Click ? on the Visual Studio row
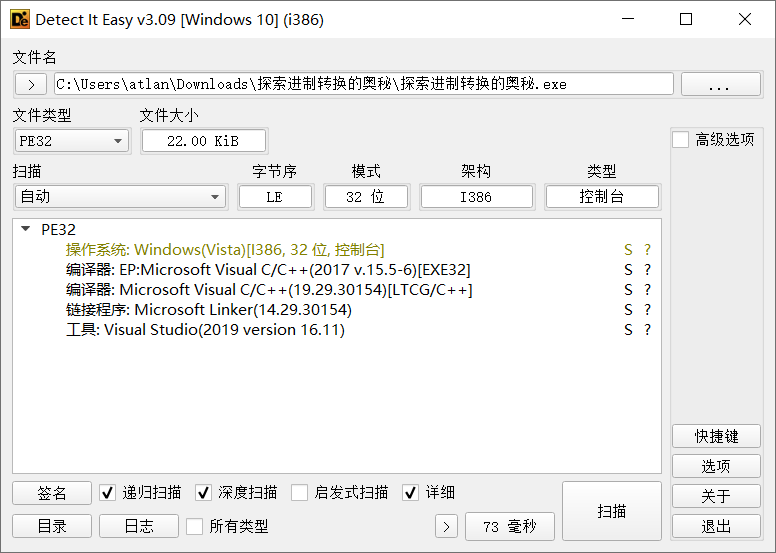 tap(647, 330)
